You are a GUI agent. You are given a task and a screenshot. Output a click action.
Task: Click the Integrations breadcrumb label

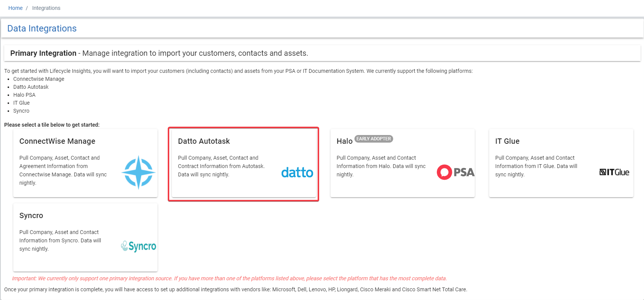pyautogui.click(x=46, y=8)
